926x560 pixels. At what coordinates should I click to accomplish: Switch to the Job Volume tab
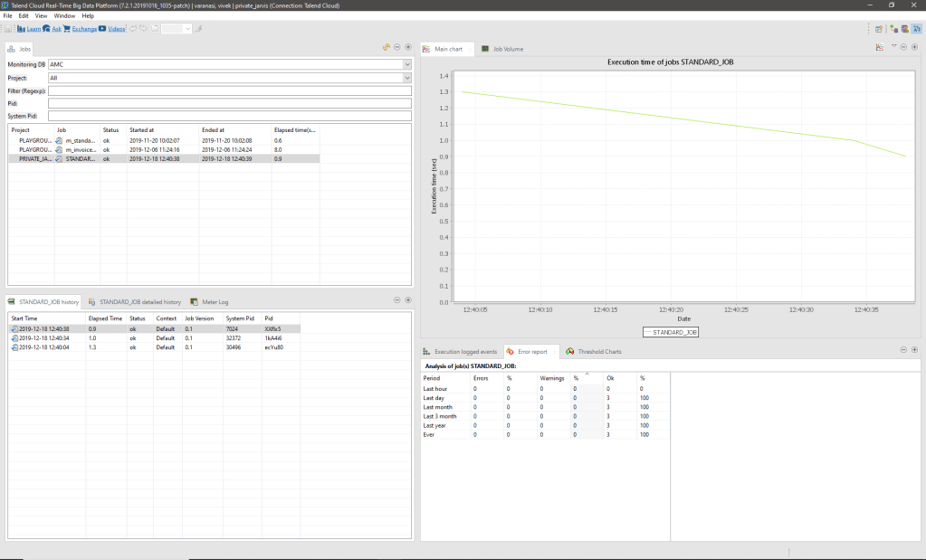(507, 49)
